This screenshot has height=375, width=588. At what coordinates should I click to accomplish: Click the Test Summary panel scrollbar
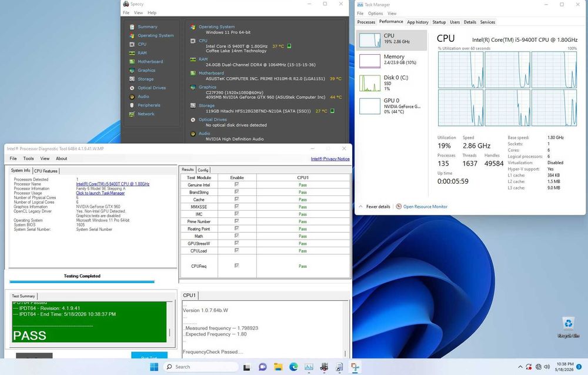pos(170,321)
